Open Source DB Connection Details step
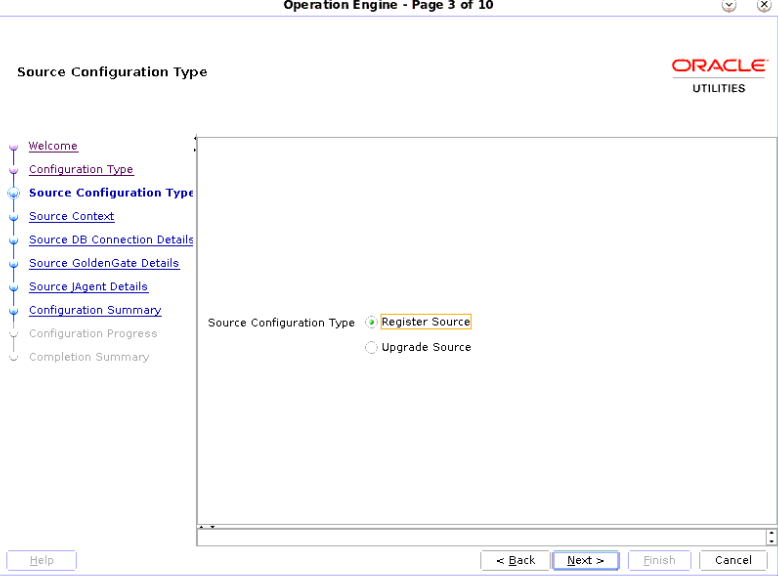 coord(111,240)
